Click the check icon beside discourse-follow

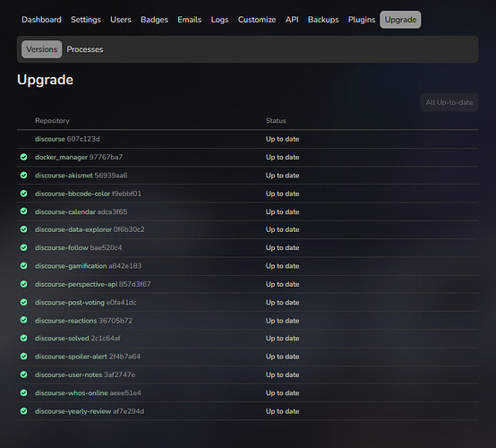(x=23, y=247)
